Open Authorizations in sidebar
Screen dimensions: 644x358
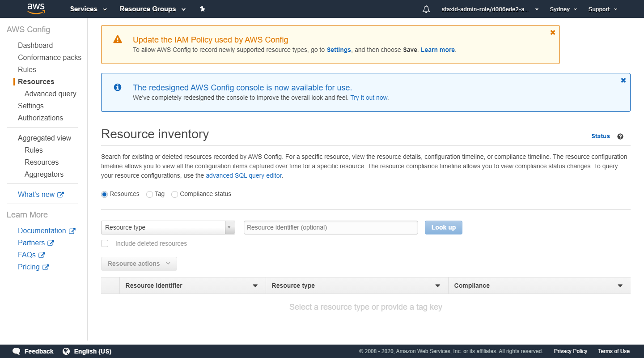click(x=40, y=118)
